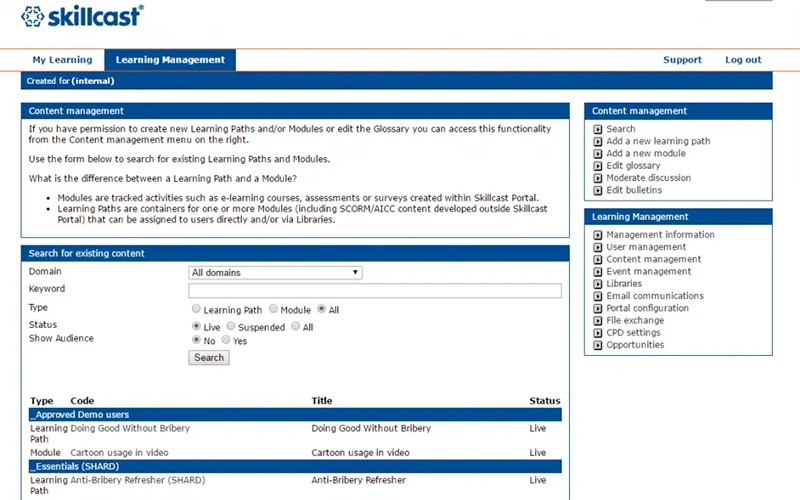
Task: Click arrow icon beside Moderate discussion
Action: [x=597, y=178]
